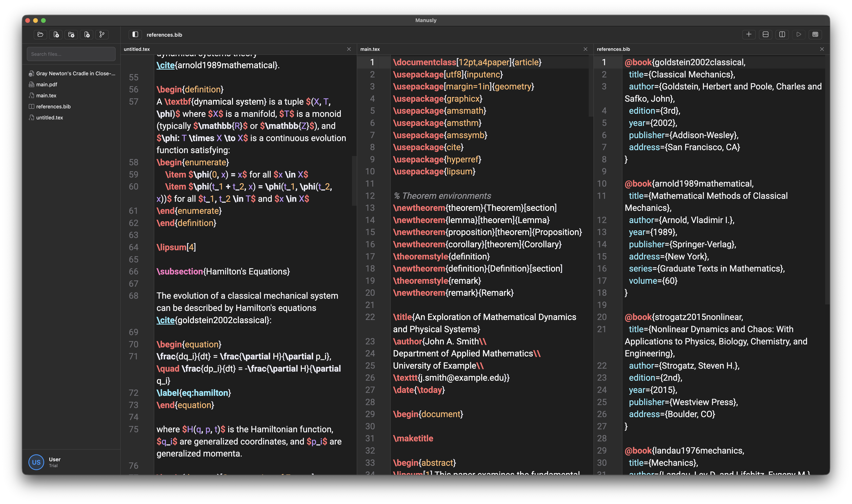
Task: Split the editor vertically
Action: [x=782, y=34]
